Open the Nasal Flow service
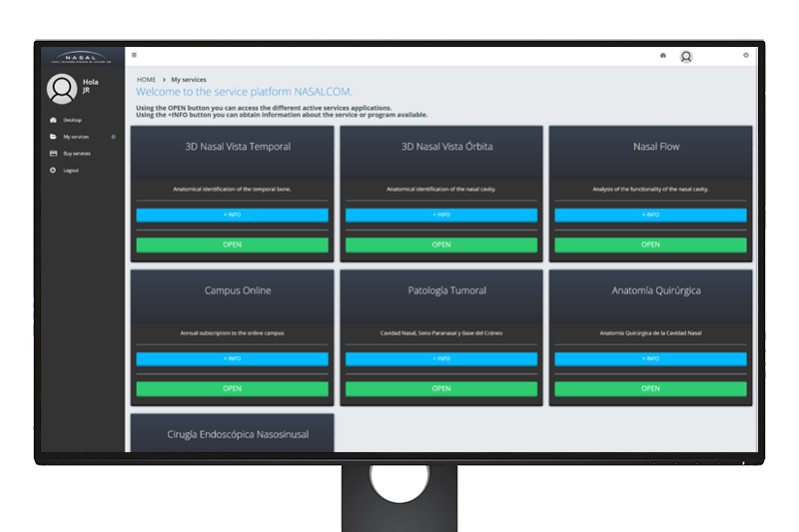 pyautogui.click(x=651, y=245)
